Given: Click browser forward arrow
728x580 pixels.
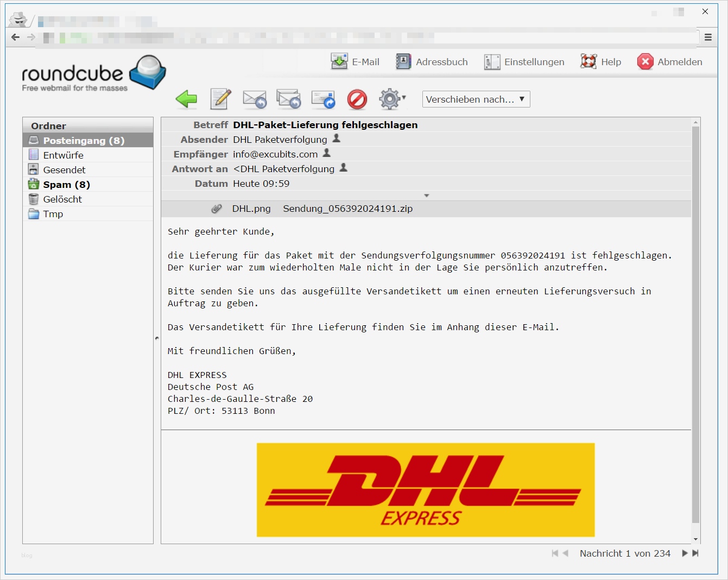Looking at the screenshot, I should click(31, 37).
